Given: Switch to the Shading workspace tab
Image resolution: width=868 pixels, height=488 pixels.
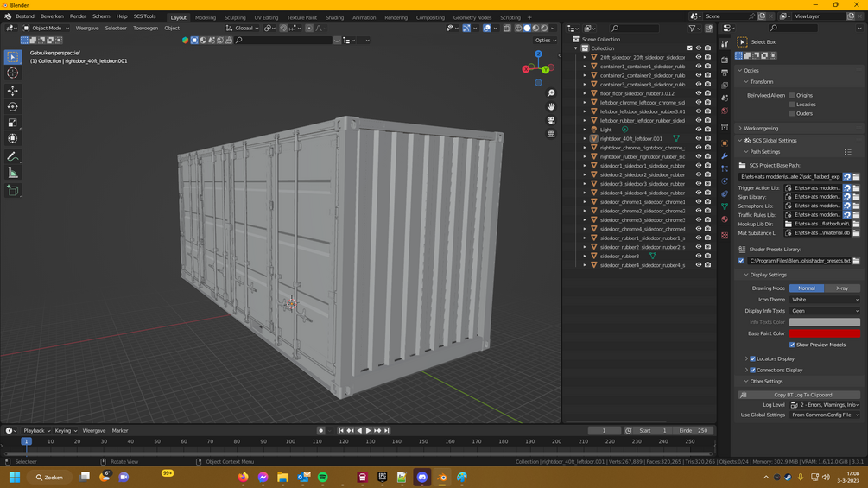Looking at the screenshot, I should pyautogui.click(x=334, y=17).
